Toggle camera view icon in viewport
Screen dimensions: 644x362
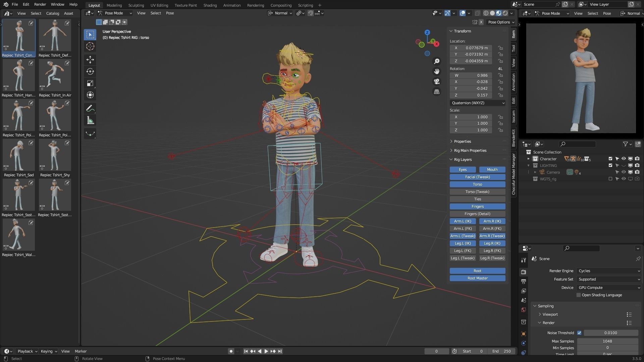click(437, 81)
